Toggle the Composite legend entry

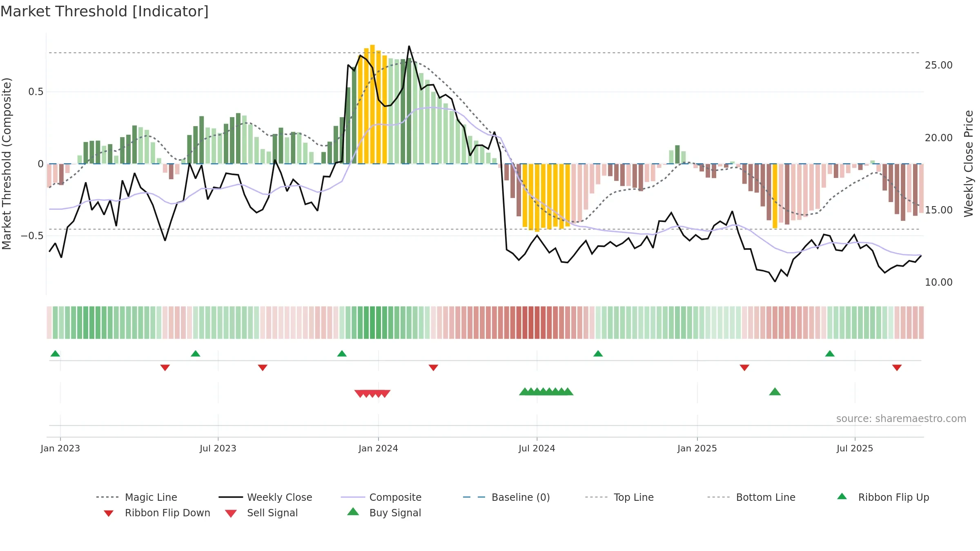point(381,497)
